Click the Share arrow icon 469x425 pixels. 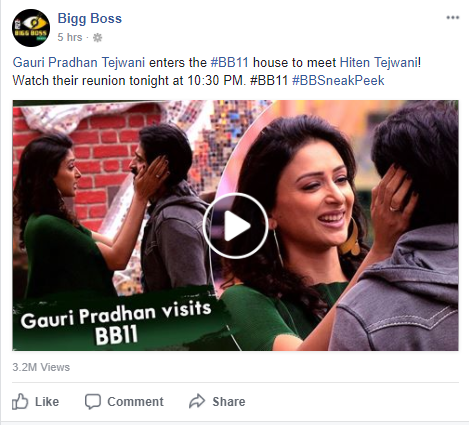click(197, 401)
